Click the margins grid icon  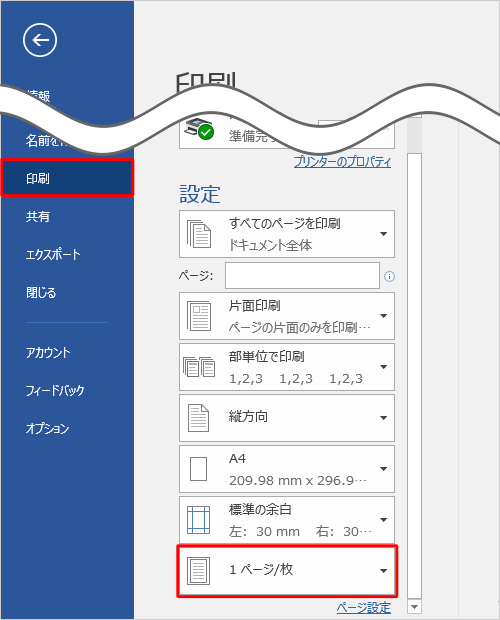(x=198, y=520)
